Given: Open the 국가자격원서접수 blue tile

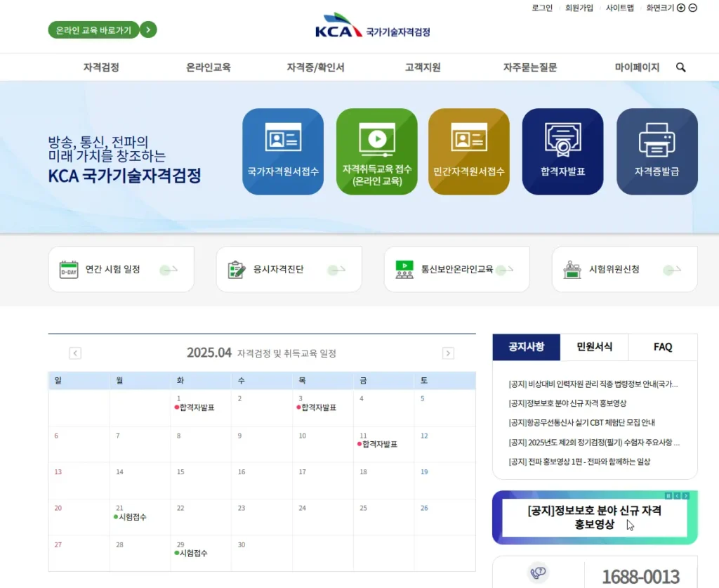Looking at the screenshot, I should [283, 151].
